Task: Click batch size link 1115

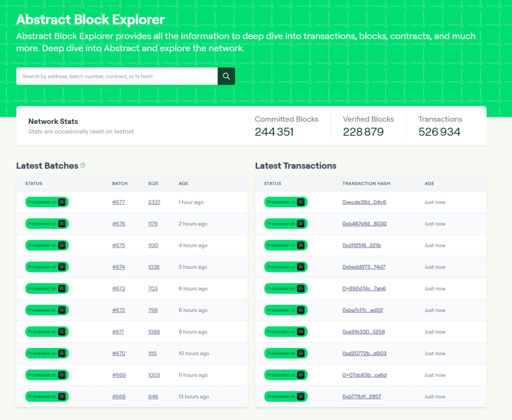Action: 152,353
